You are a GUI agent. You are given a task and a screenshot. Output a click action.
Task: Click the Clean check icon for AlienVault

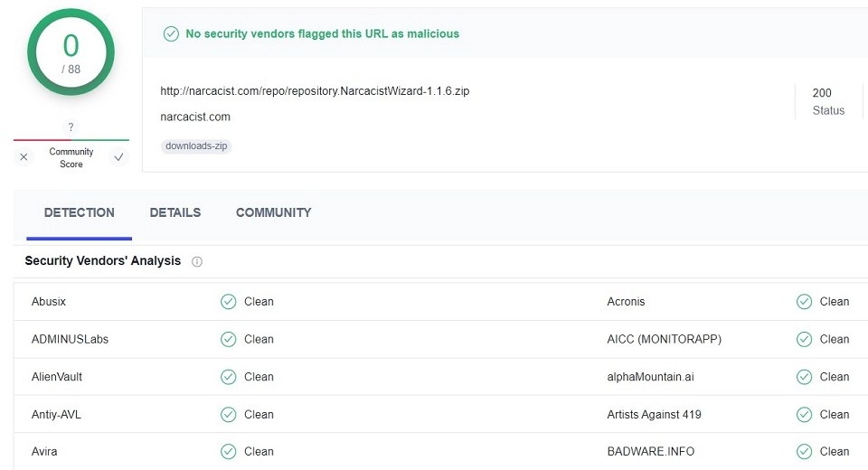click(x=228, y=377)
